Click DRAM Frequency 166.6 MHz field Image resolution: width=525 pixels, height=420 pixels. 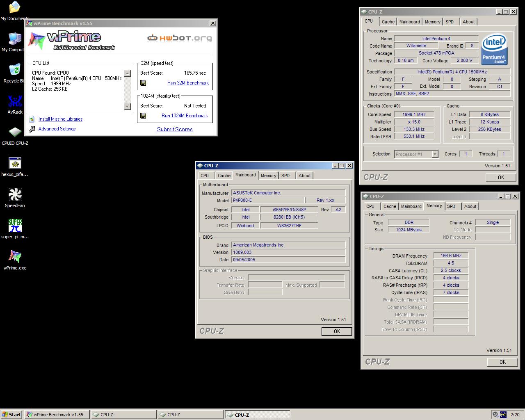(451, 256)
